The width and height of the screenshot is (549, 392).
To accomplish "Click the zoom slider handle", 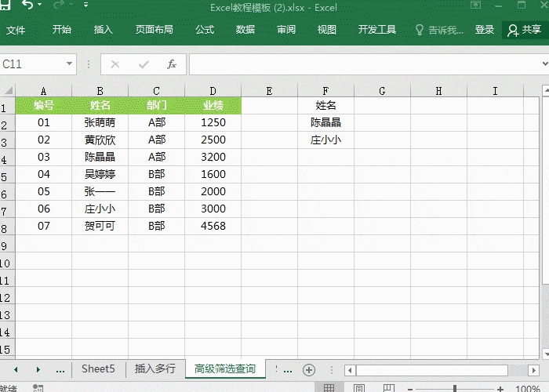I will tap(454, 389).
